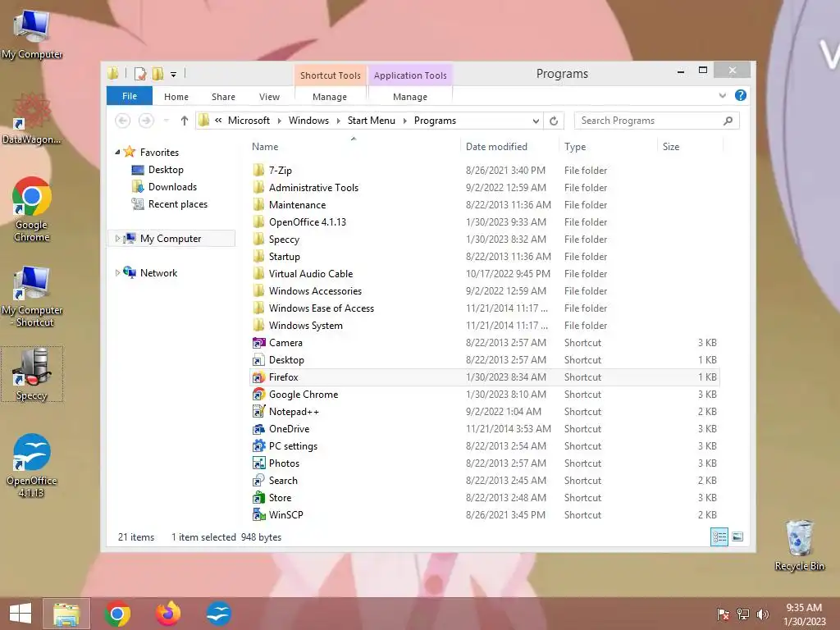Select the Store shortcut icon
This screenshot has width=840, height=630.
pyautogui.click(x=258, y=498)
